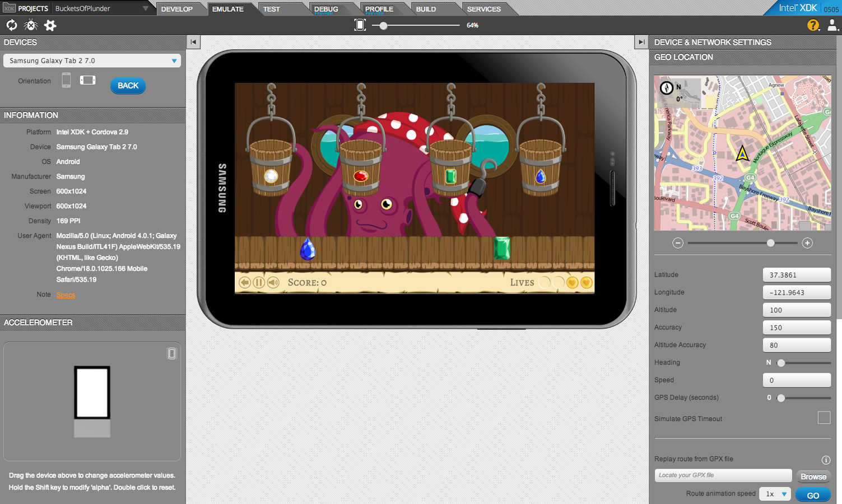Click the accelerometer reset device icon
Image resolution: width=842 pixels, height=504 pixels.
point(172,353)
